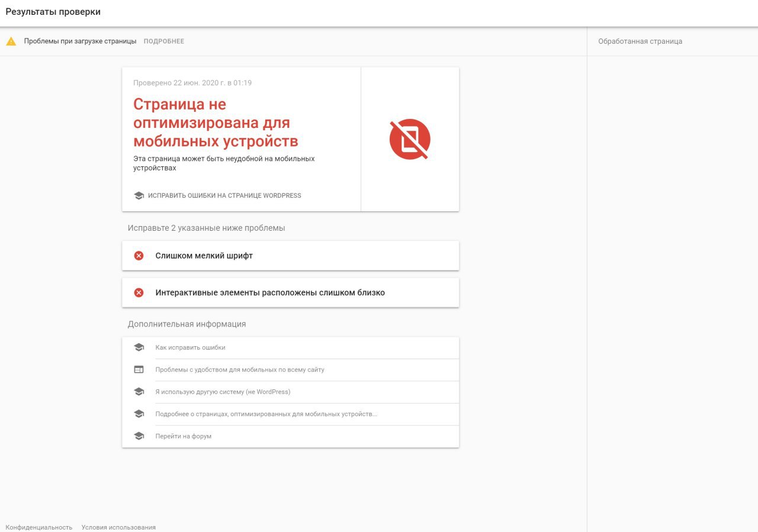Click Проверено 22 июн. 2020 г. timestamp
The width and height of the screenshot is (758, 532).
click(x=192, y=83)
